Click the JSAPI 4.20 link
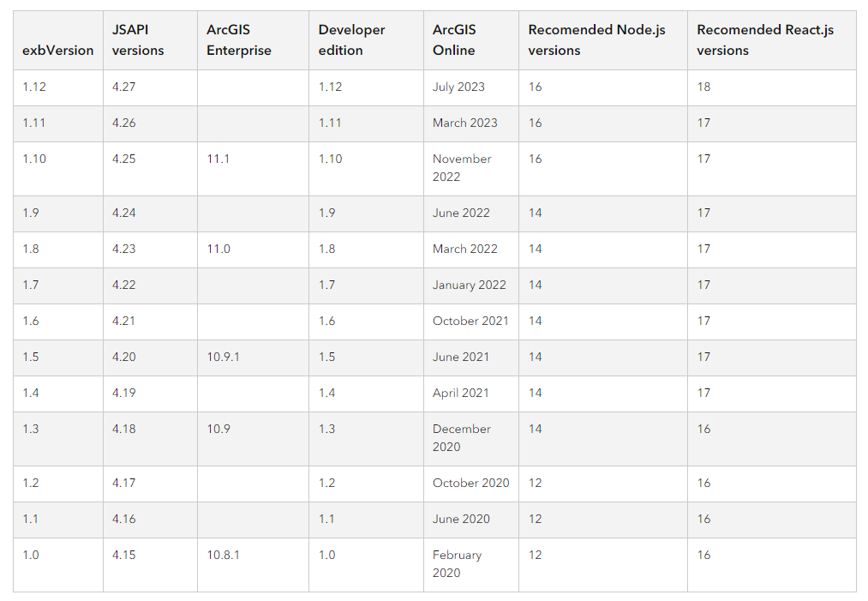Viewport: 868px width, 601px height. 123,357
